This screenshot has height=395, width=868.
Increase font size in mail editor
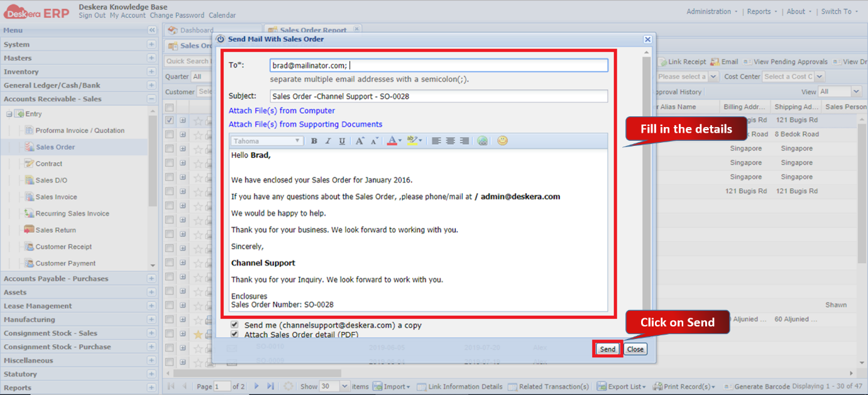coord(360,141)
